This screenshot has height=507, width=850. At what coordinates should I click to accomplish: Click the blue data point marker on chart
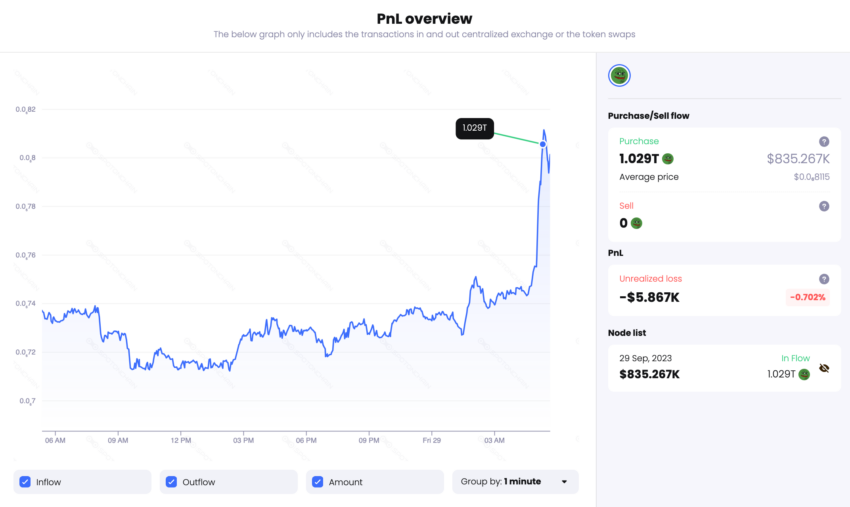click(x=543, y=144)
